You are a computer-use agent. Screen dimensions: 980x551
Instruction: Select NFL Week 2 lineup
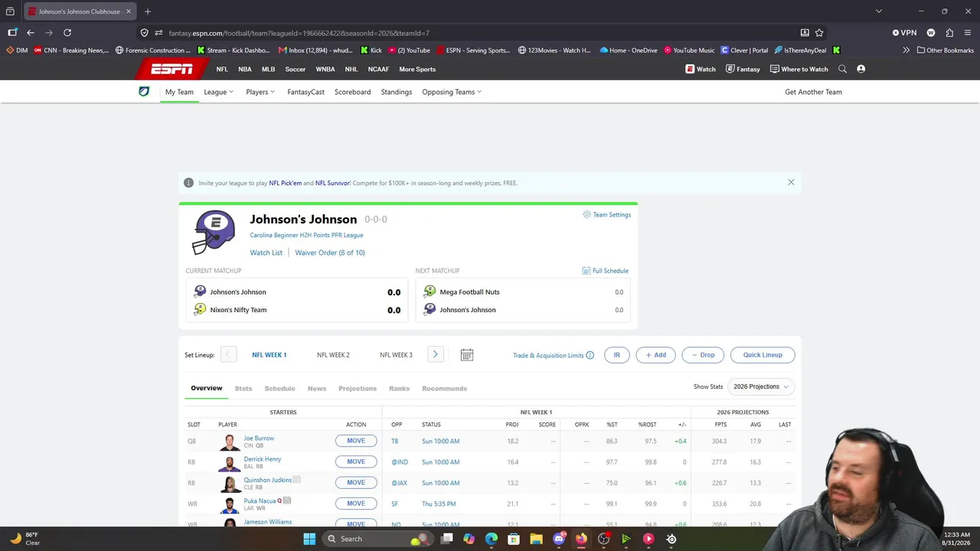(333, 355)
